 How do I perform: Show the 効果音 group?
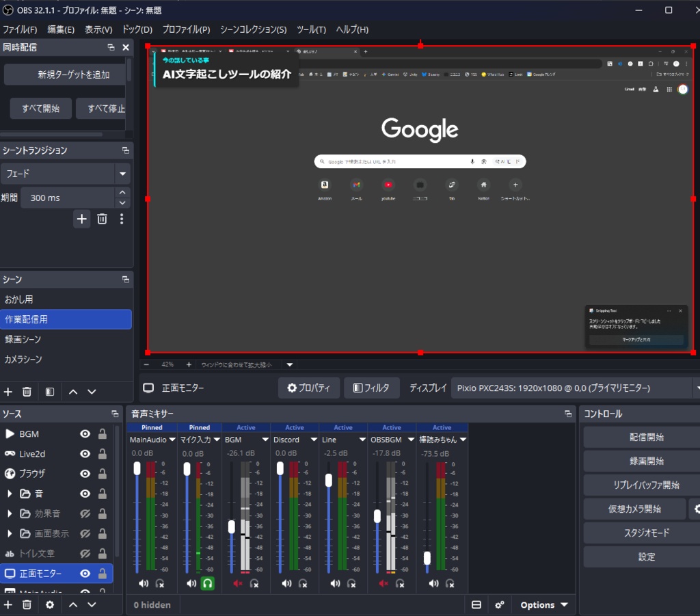click(85, 513)
